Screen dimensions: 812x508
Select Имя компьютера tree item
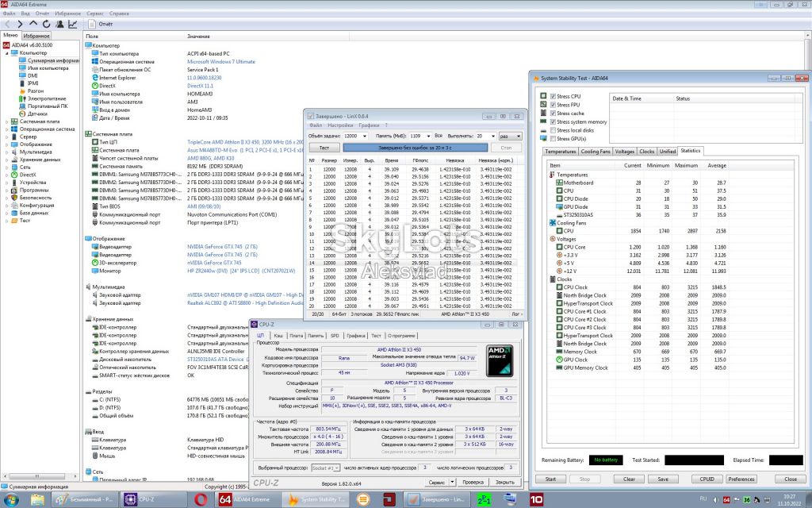click(x=48, y=68)
